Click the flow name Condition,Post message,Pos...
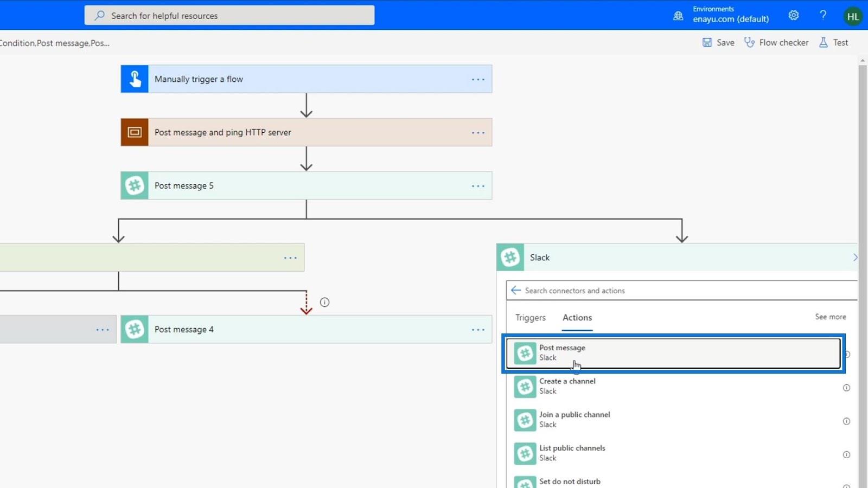The height and width of the screenshot is (488, 868). 55,43
